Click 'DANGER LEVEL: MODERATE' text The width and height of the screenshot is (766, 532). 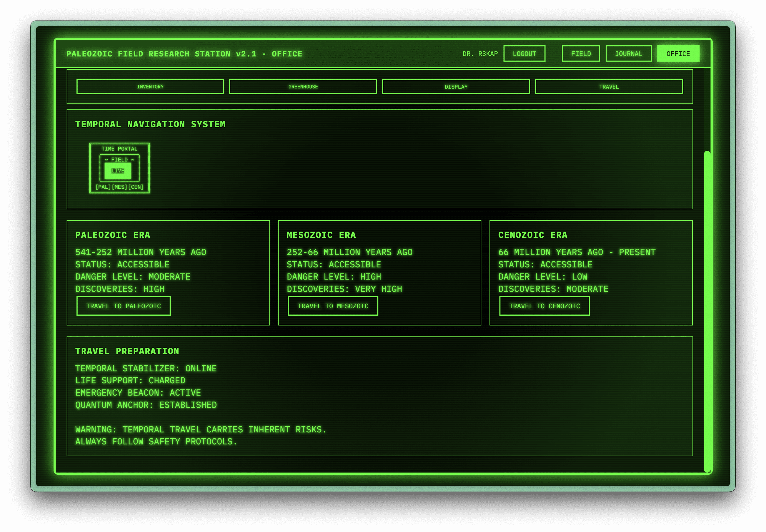click(x=133, y=277)
